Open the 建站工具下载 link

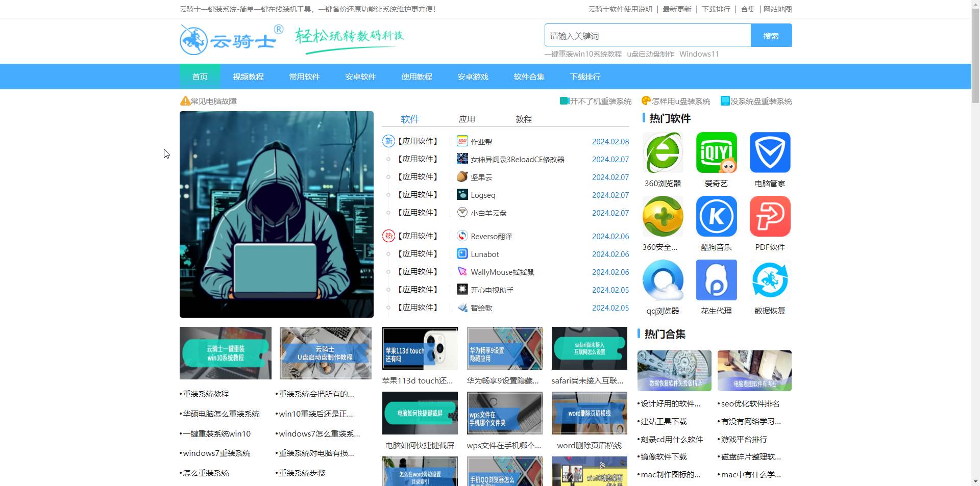[664, 421]
